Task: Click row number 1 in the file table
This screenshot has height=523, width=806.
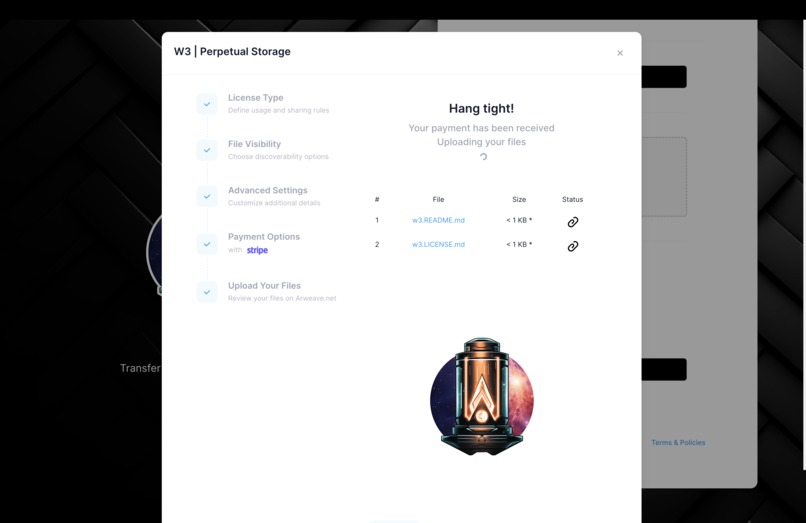Action: click(377, 220)
